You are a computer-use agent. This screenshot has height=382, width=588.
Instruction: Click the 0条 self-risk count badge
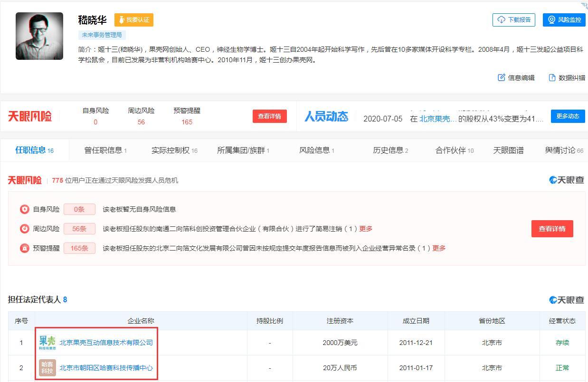79,209
